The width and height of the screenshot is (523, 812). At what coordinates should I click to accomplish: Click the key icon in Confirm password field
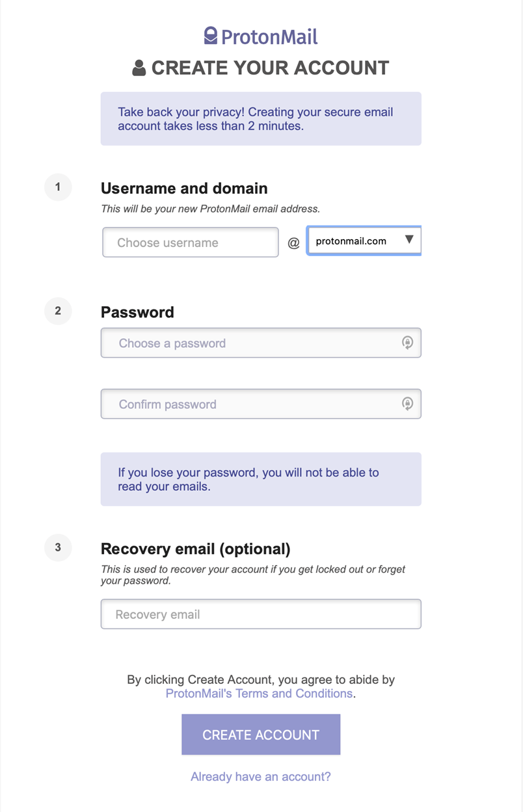[407, 404]
